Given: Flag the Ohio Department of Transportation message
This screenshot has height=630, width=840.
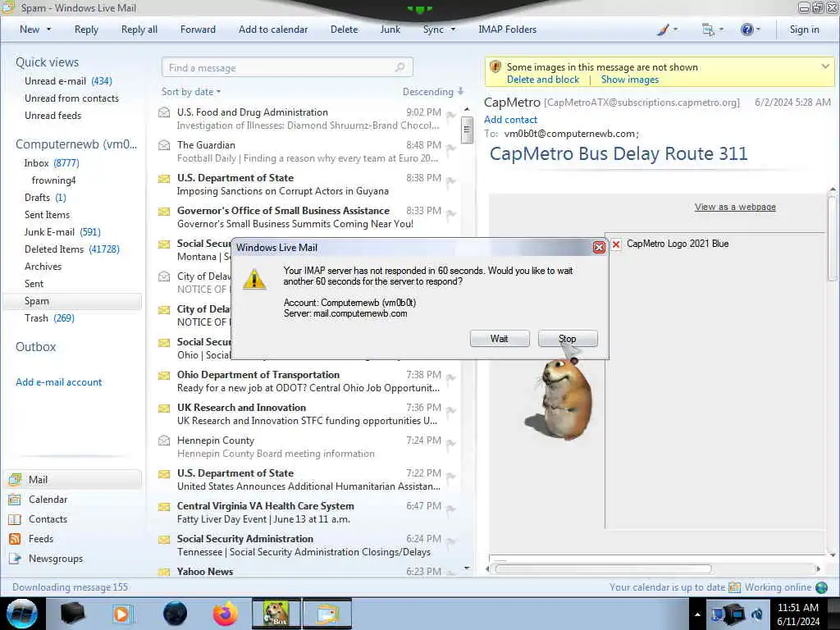Looking at the screenshot, I should [450, 378].
